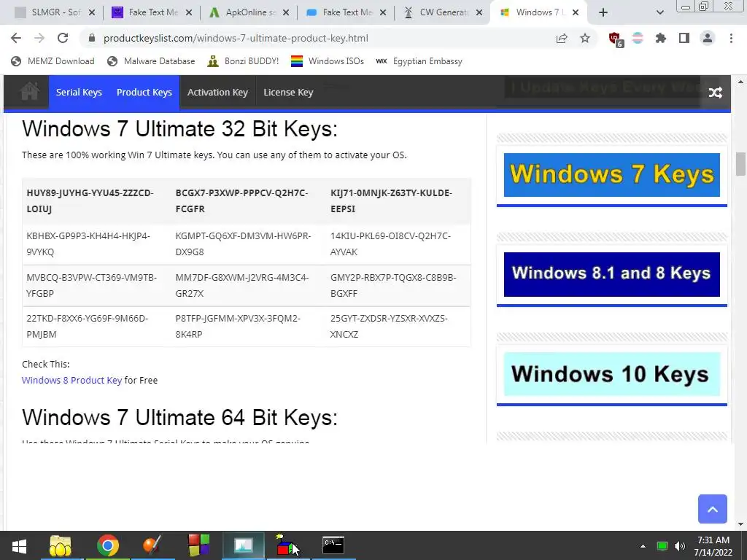
Task: Click the key starting GMY2P-RBX7P
Action: point(393,285)
